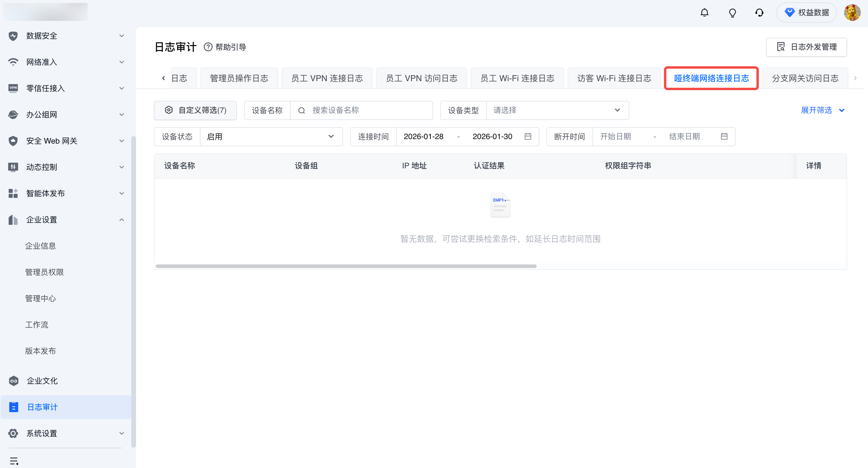Screen dimensions: 868x468
Task: Click 断开时间 开始日期 field
Action: (x=616, y=137)
